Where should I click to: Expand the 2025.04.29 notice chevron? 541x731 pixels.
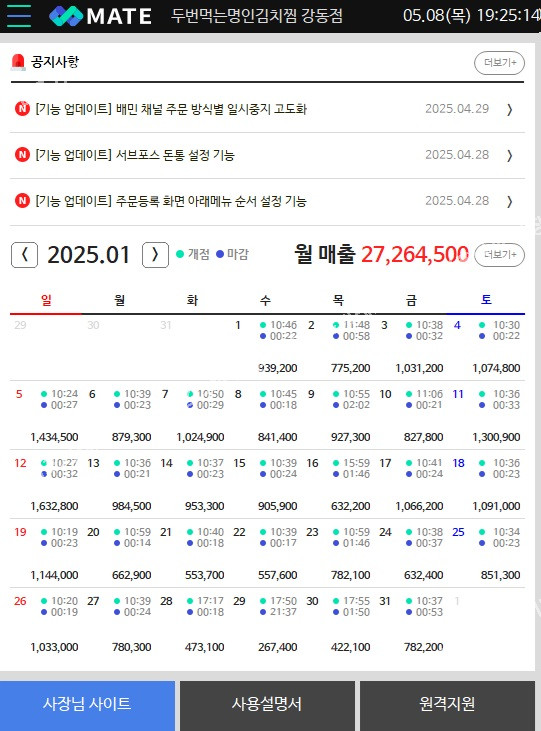510,110
